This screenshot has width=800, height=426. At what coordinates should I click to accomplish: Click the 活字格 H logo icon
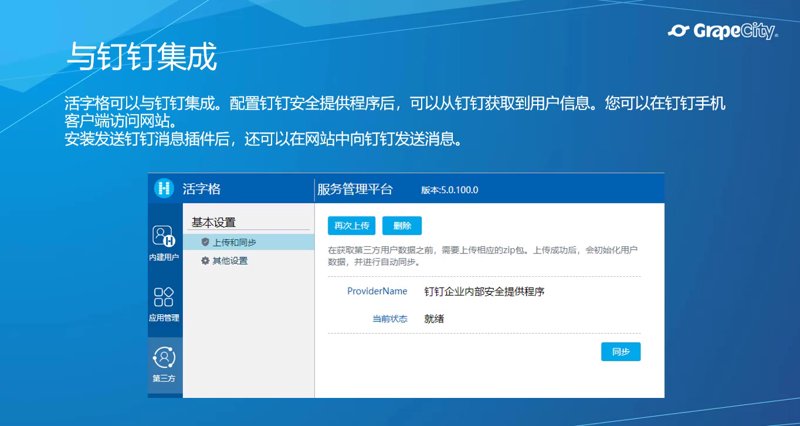click(164, 189)
